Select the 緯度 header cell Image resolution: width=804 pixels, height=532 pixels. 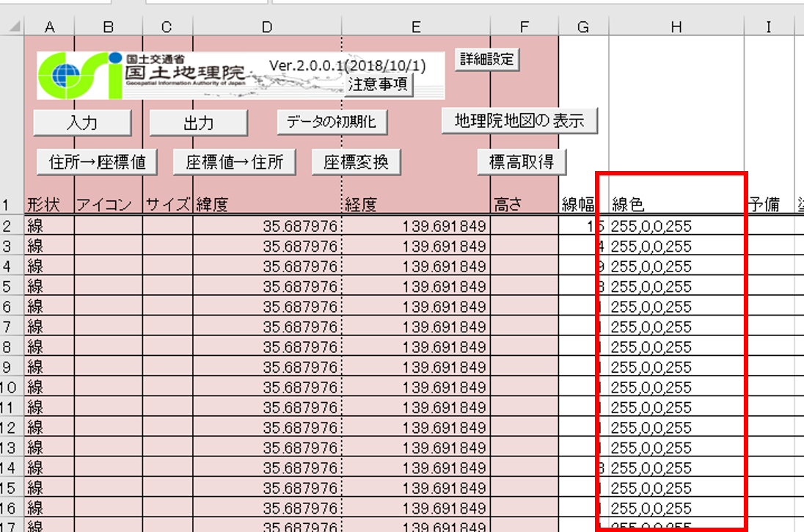[x=267, y=205]
